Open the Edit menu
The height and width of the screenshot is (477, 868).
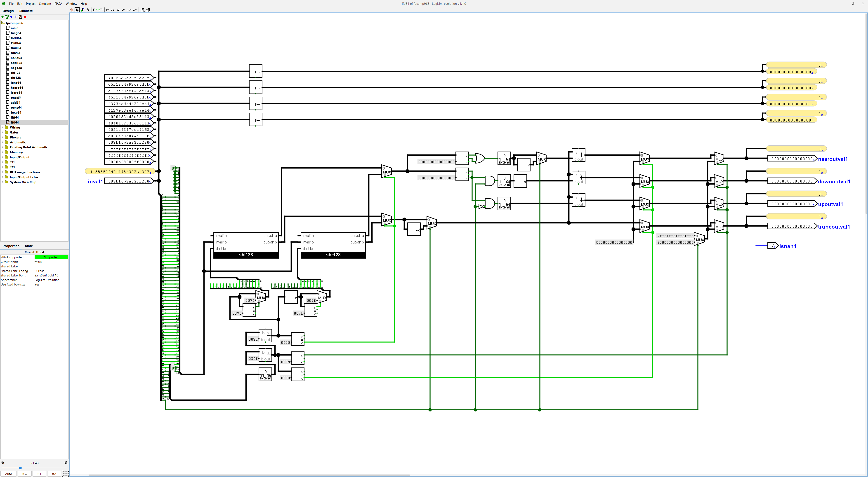coord(20,4)
